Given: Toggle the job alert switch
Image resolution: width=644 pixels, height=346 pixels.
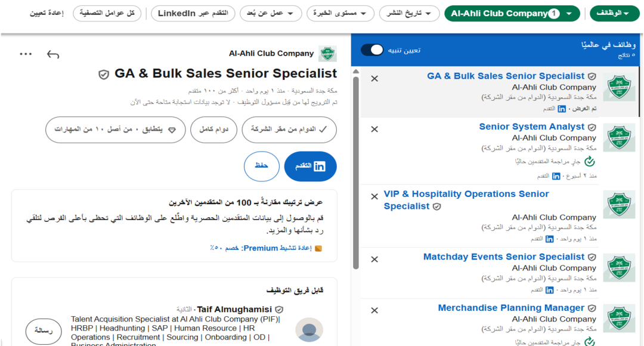Looking at the screenshot, I should pos(373,50).
